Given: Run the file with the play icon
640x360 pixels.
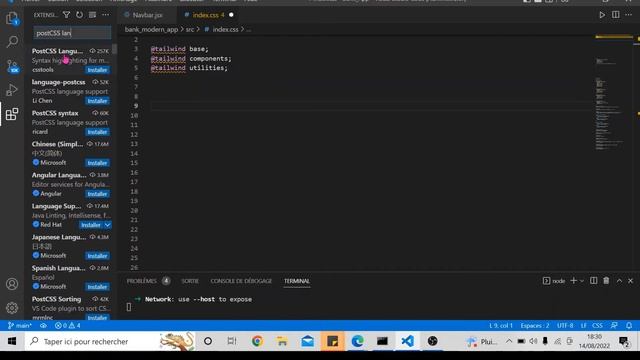Looking at the screenshot, I should 602,15.
